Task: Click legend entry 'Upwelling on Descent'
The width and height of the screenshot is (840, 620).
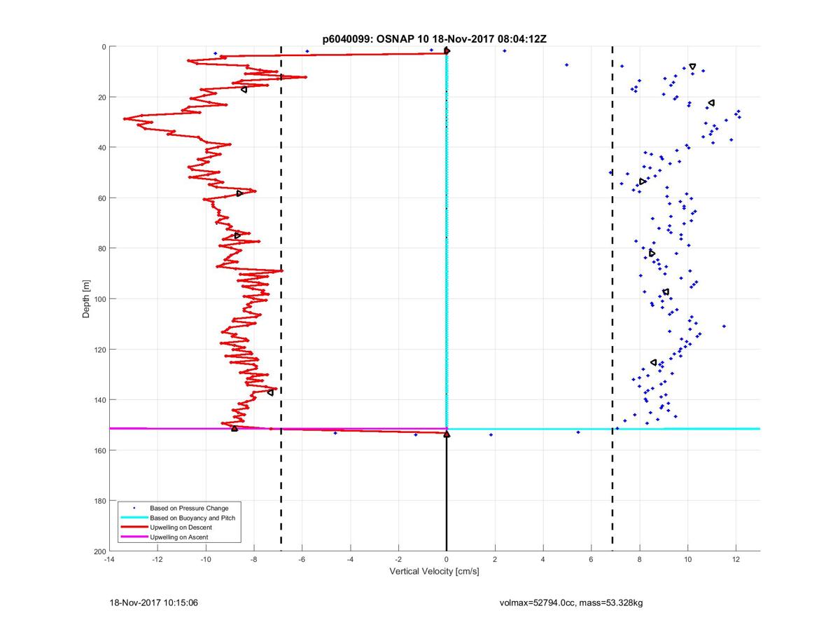Action: pos(181,528)
